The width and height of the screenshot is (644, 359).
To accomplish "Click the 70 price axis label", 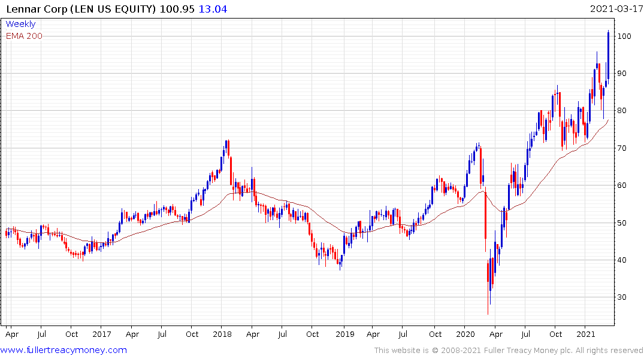I will [x=622, y=148].
